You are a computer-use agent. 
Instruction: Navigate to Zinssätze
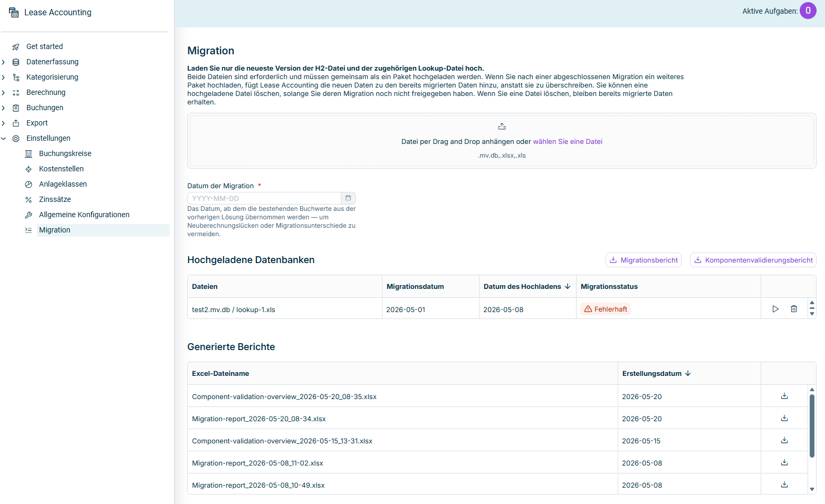click(55, 199)
